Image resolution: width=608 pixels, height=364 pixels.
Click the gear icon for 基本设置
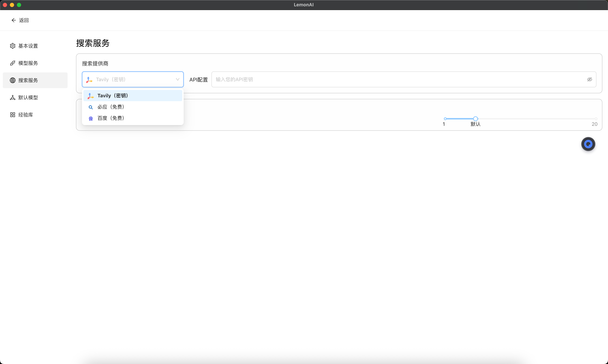tap(12, 46)
